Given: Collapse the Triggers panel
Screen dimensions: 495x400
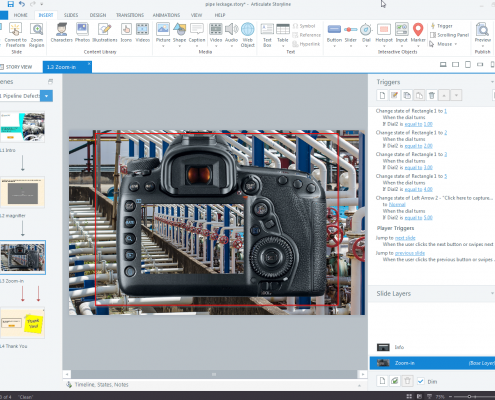Looking at the screenshot, I should coord(492,82).
